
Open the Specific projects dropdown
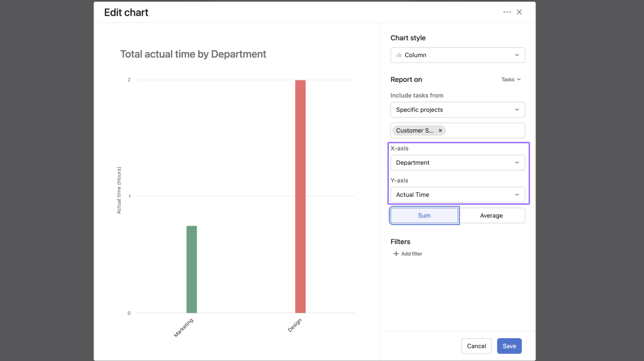[457, 110]
